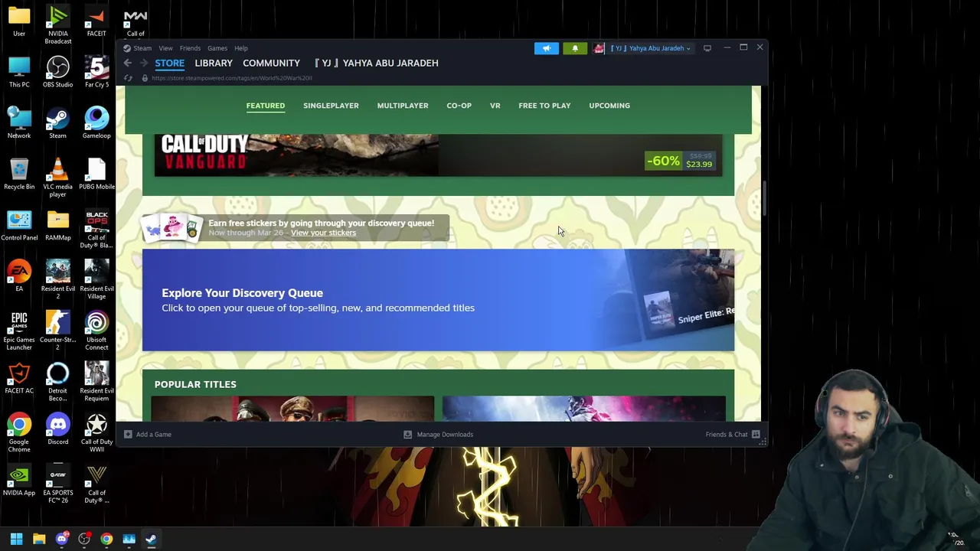The height and width of the screenshot is (551, 980).
Task: Select the CO-OP tab
Action: click(459, 106)
